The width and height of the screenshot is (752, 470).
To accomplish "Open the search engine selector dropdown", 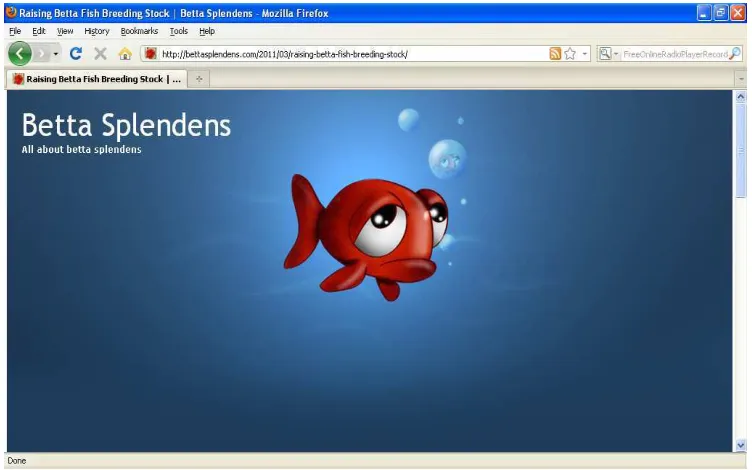I will (x=608, y=54).
